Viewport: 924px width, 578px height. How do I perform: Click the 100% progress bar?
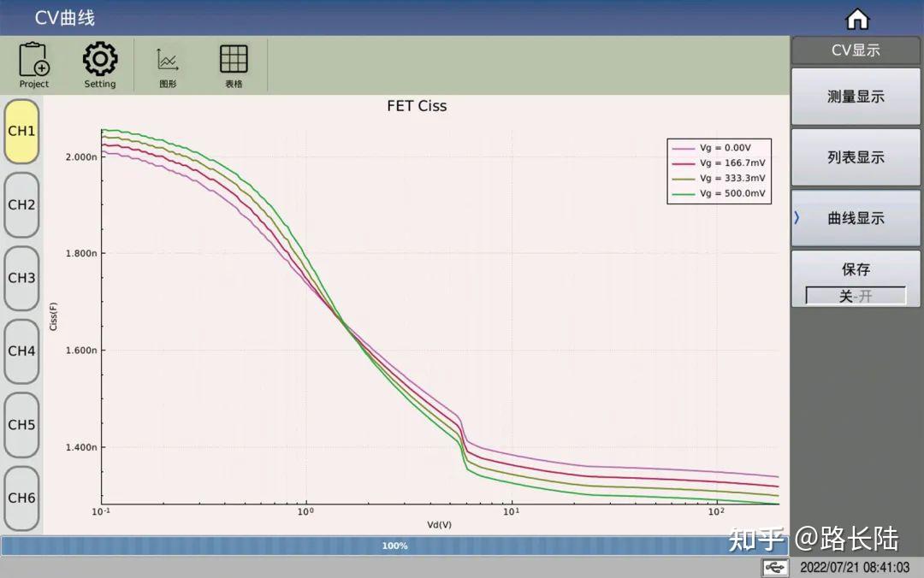click(394, 546)
